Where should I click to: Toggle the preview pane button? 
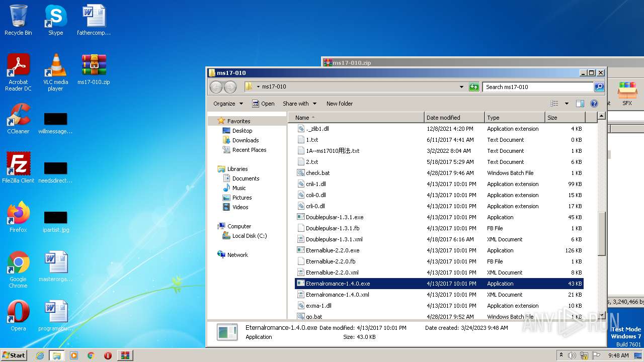tap(580, 104)
